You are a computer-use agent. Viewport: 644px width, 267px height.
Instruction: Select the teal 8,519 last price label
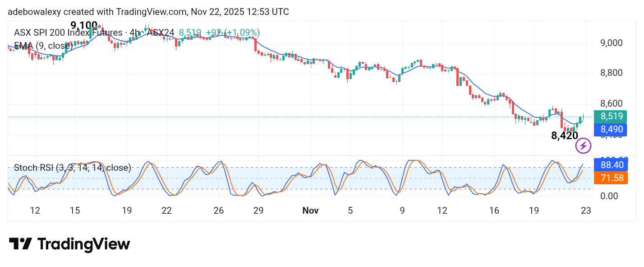(x=611, y=117)
